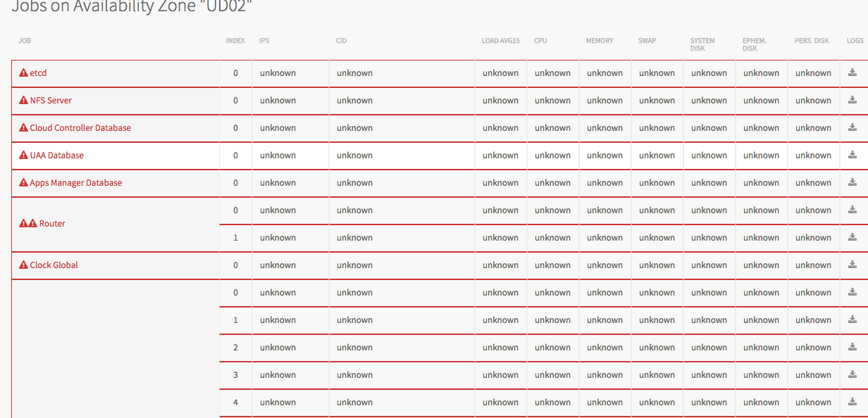
Task: Download logs for Clock Global job
Action: [852, 264]
